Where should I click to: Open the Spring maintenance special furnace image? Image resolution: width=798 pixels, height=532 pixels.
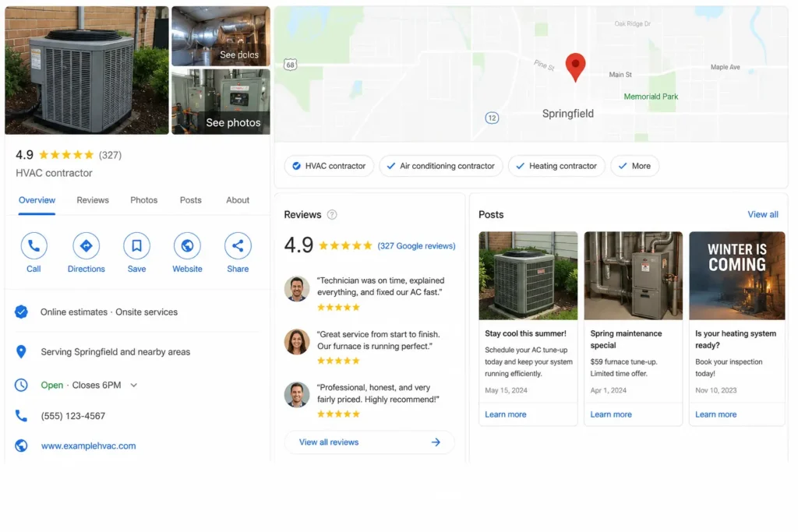coord(633,276)
